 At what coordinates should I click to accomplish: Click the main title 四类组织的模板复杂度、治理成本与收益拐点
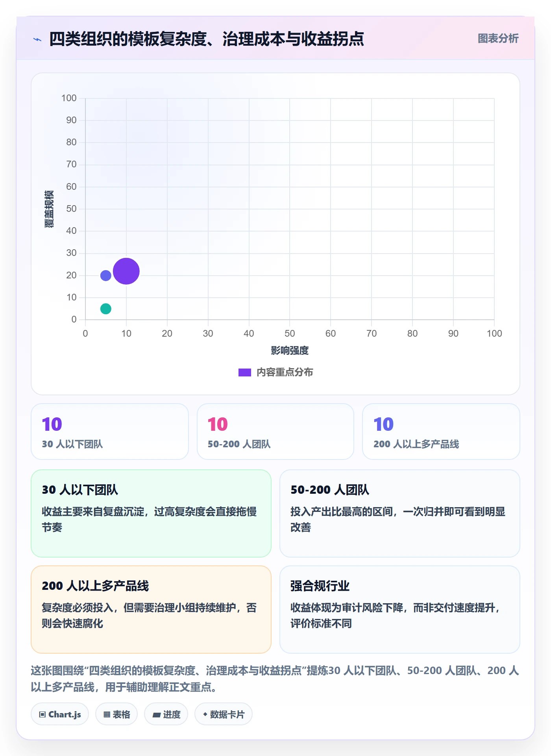coord(207,39)
